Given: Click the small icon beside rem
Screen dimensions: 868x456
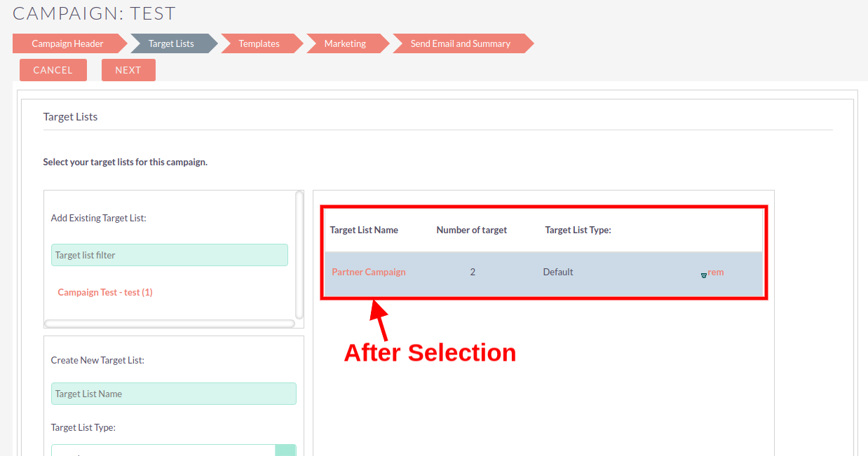Looking at the screenshot, I should pos(703,275).
